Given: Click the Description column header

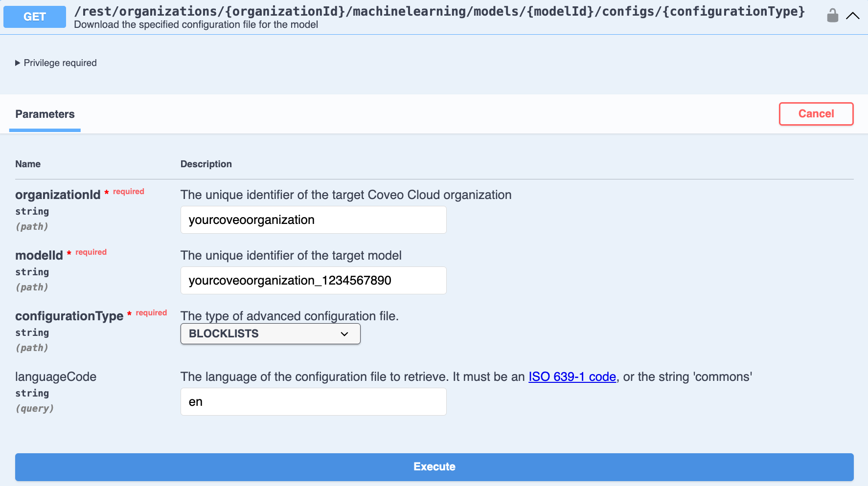Looking at the screenshot, I should click(206, 164).
